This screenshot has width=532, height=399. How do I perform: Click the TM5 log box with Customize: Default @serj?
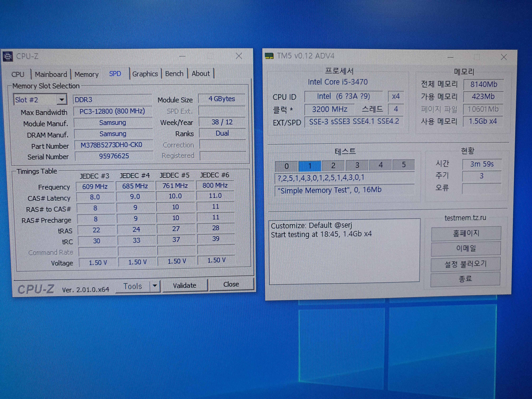[x=344, y=251]
